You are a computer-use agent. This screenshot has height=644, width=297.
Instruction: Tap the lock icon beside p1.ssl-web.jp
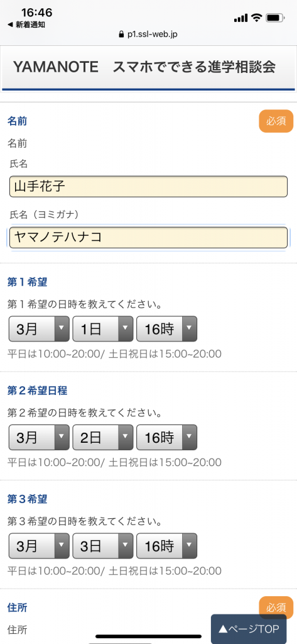coord(121,34)
